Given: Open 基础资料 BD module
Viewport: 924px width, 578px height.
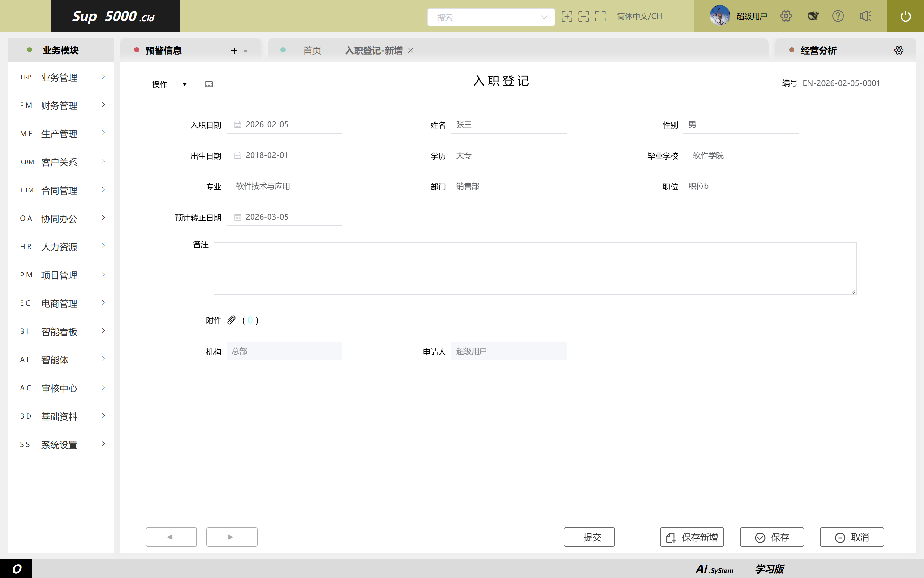Looking at the screenshot, I should pyautogui.click(x=61, y=417).
